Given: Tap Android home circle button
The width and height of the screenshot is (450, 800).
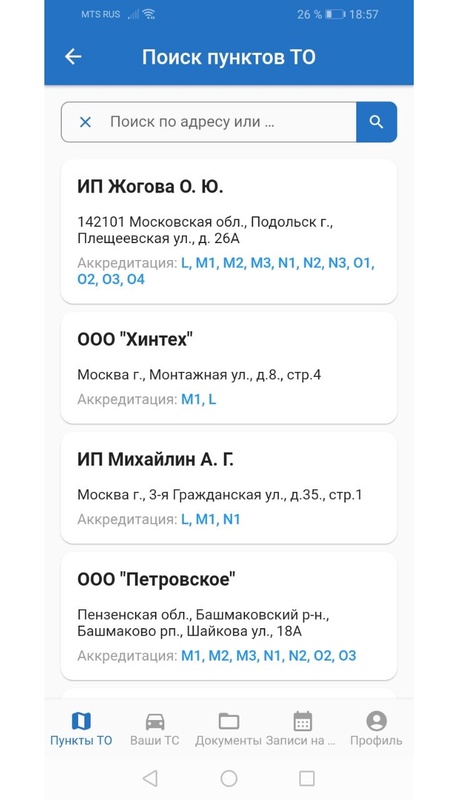Looking at the screenshot, I should click(x=229, y=778).
